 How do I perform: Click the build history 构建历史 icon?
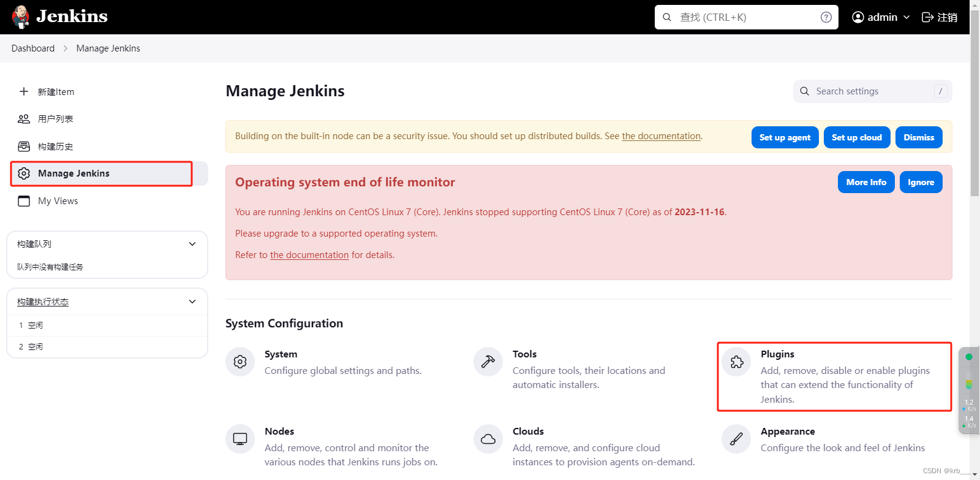click(24, 147)
